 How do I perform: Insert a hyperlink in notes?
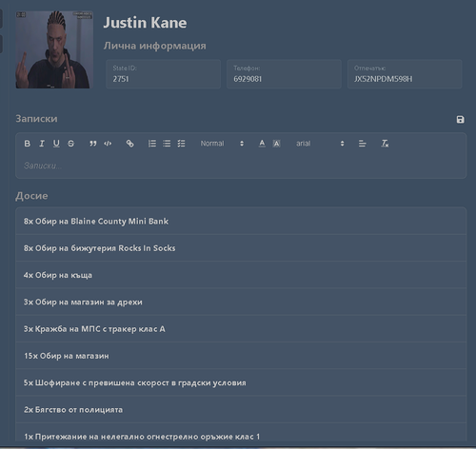coord(129,144)
